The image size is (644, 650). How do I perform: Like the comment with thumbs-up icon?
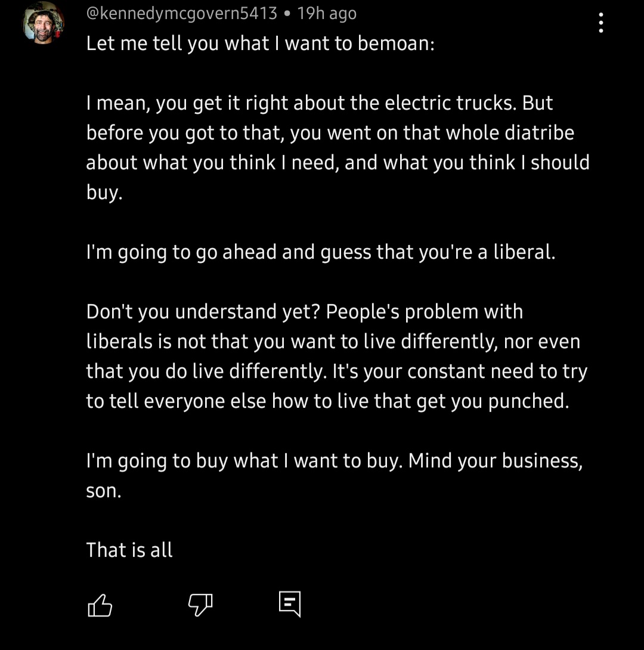pos(100,605)
